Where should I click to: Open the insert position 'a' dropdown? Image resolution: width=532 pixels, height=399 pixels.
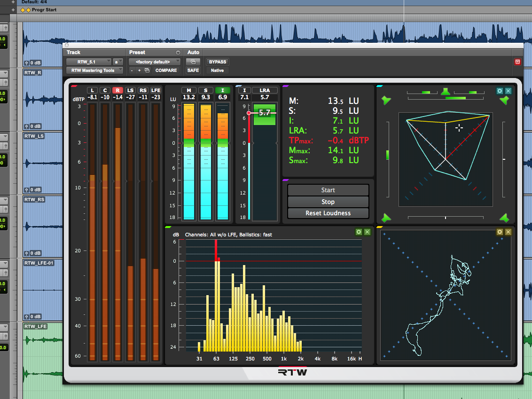118,62
